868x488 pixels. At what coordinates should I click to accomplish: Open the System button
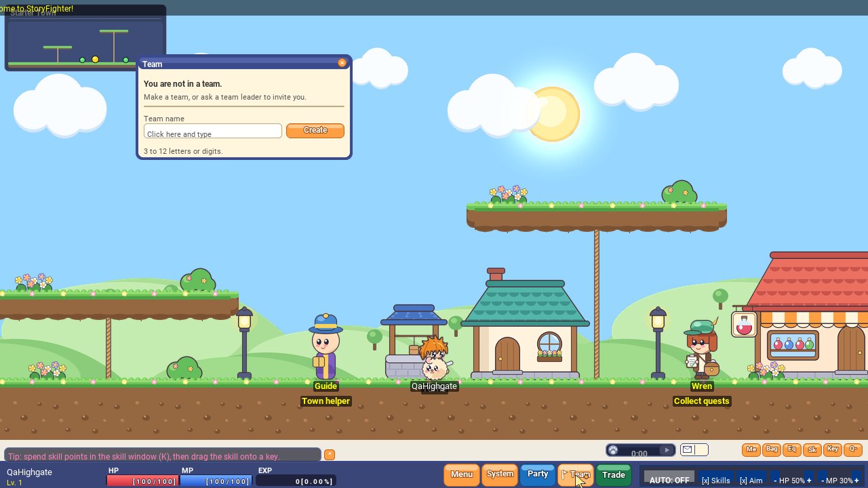click(x=500, y=474)
